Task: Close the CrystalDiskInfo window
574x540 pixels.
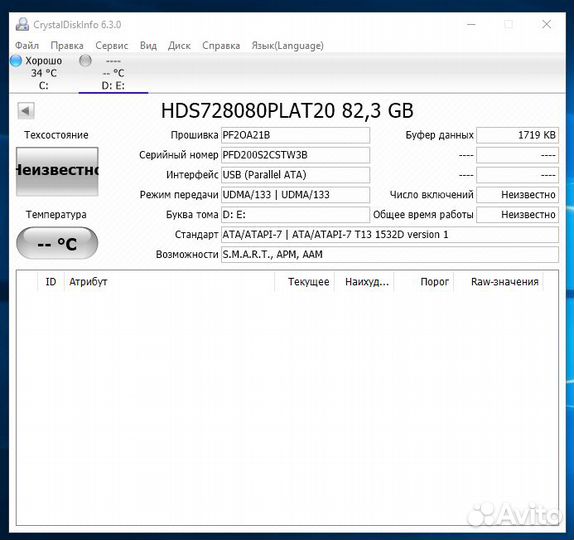Action: [x=547, y=25]
